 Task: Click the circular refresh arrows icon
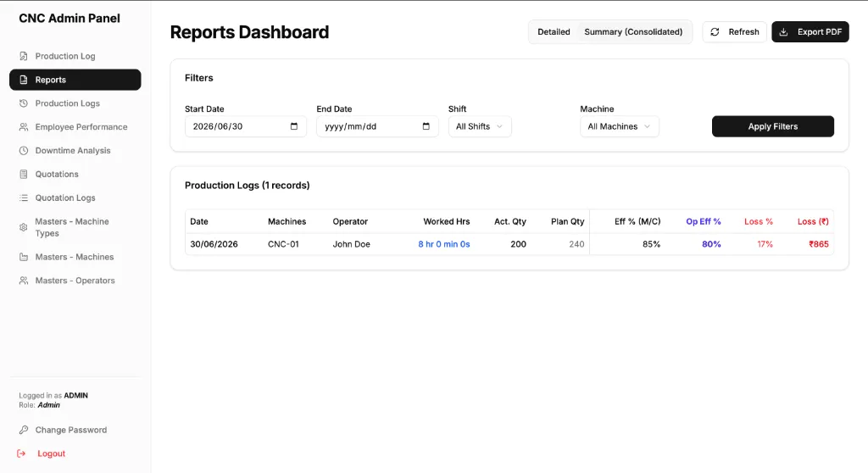pyautogui.click(x=715, y=32)
